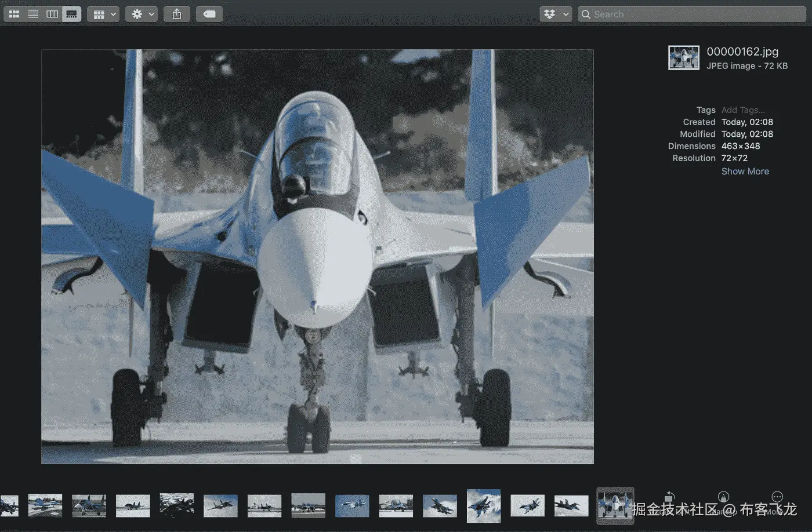Open the group-by items dropdown
The image size is (812, 532).
coord(103,14)
